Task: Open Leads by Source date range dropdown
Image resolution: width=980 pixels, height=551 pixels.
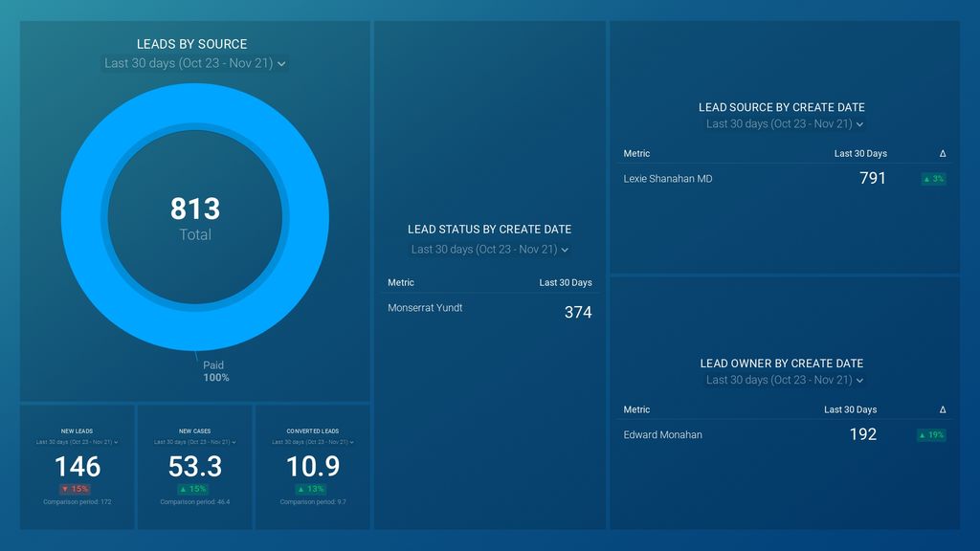Action: (x=194, y=63)
